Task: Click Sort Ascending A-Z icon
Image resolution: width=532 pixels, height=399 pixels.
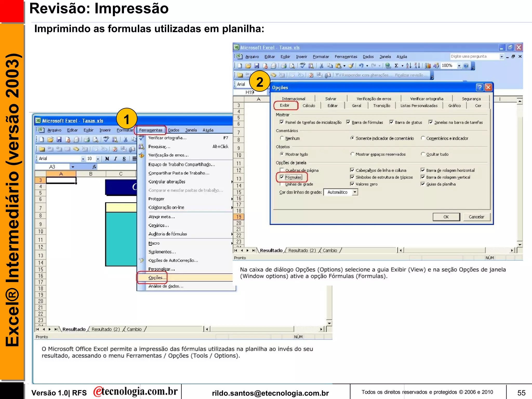Action: [409, 66]
